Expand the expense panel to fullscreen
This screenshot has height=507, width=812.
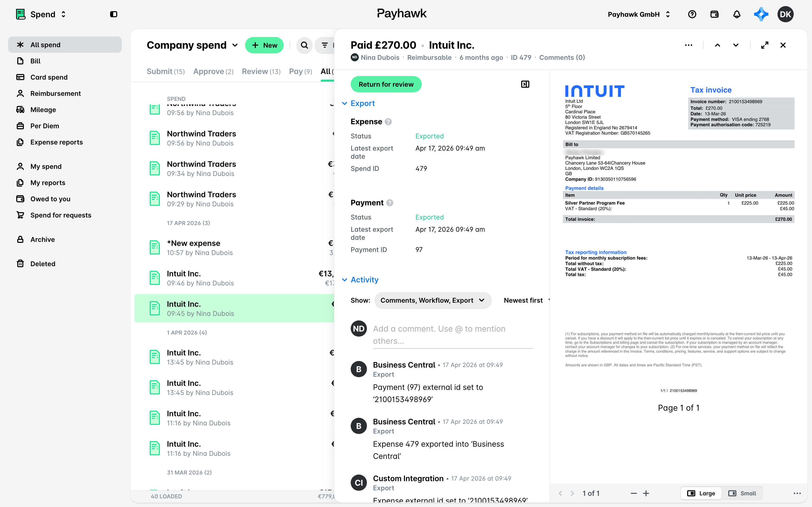(x=765, y=45)
